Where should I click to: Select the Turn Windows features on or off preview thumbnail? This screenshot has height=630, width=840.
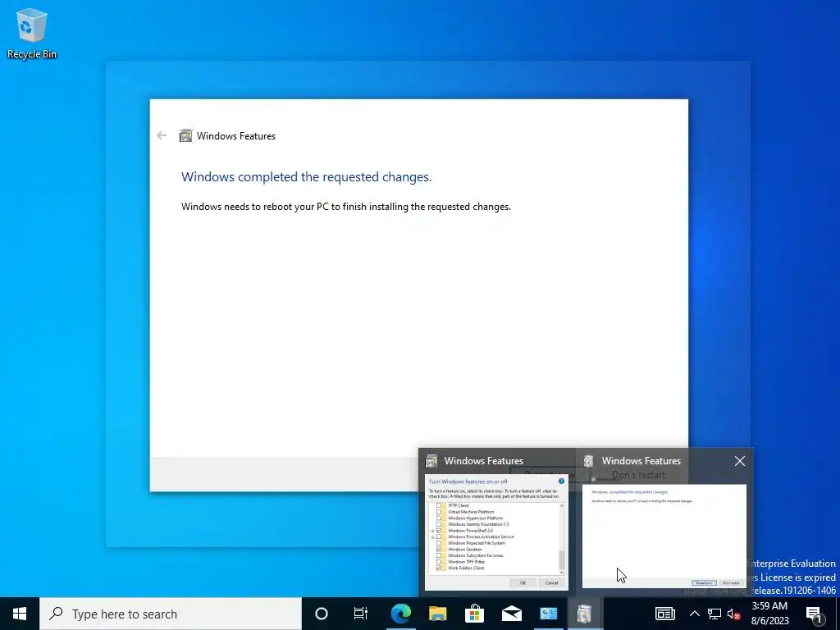pyautogui.click(x=496, y=532)
